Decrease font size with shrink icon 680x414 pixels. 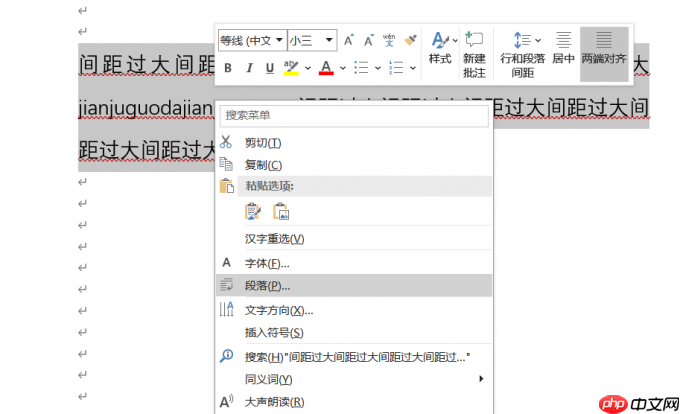[369, 40]
